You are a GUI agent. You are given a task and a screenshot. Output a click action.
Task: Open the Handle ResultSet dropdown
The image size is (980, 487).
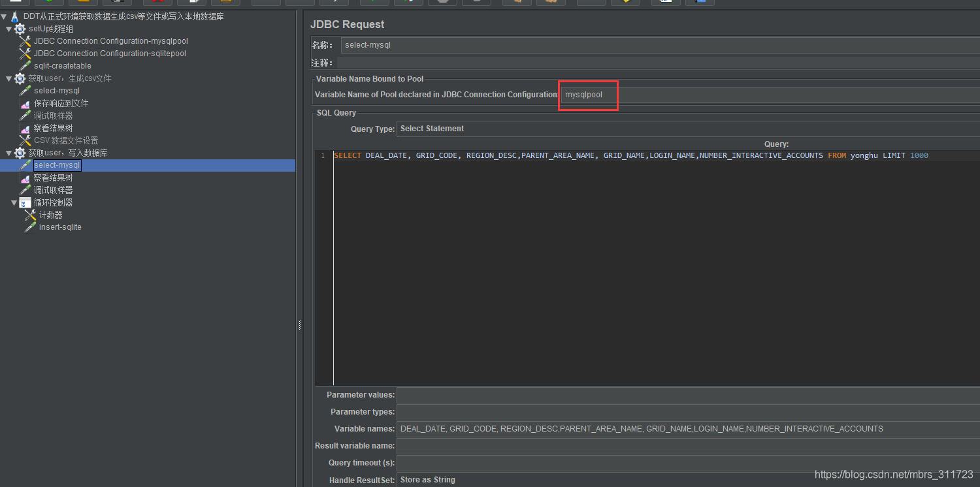point(688,480)
